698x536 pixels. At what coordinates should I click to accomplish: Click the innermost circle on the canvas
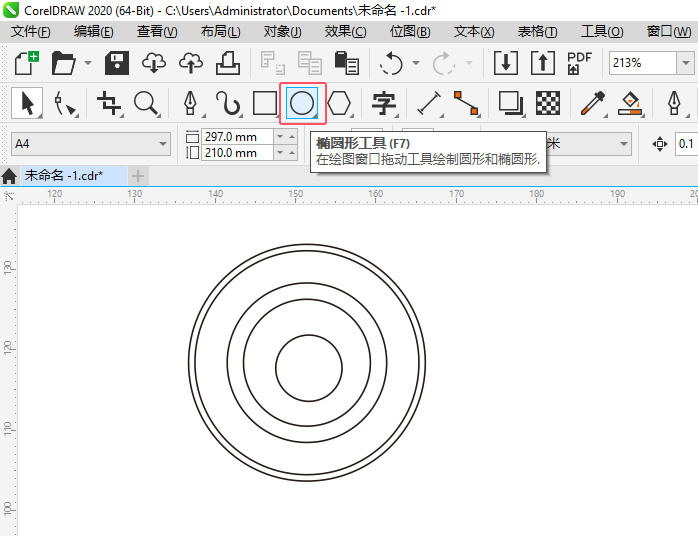[308, 368]
